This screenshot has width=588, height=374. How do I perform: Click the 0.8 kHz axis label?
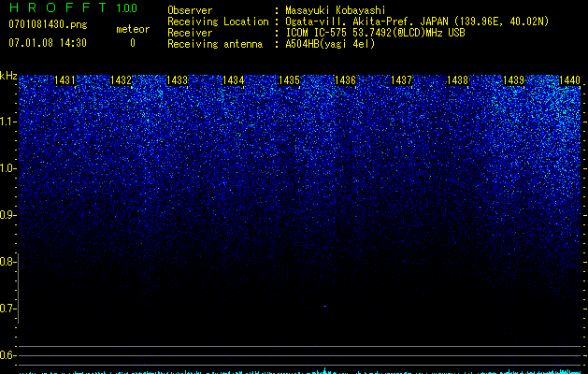point(7,262)
